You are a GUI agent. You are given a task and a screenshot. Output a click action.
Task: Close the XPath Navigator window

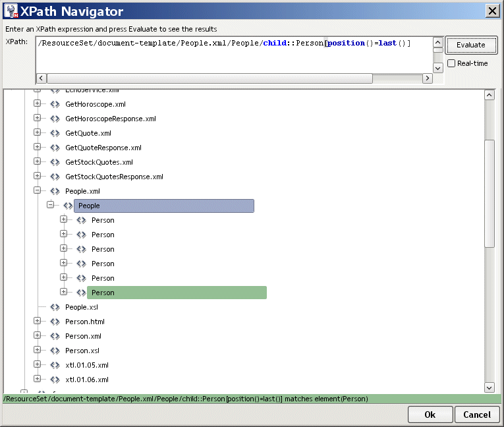[x=492, y=11]
